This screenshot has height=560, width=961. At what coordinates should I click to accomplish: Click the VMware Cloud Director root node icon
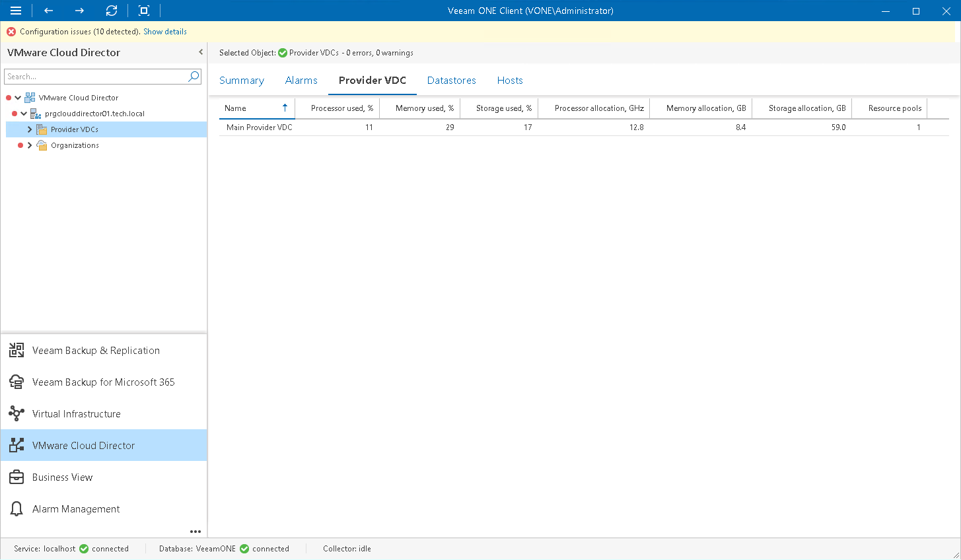tap(30, 98)
